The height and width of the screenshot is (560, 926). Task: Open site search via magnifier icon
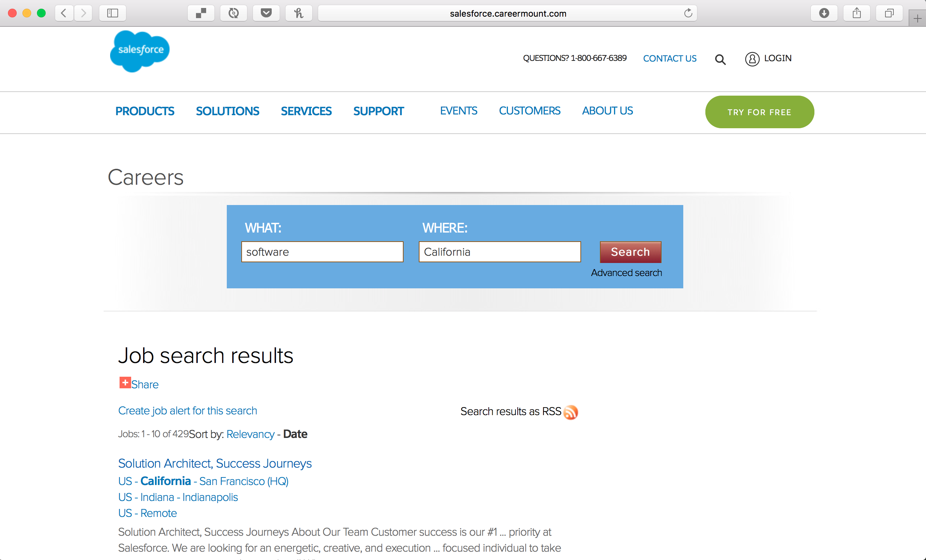pyautogui.click(x=720, y=59)
